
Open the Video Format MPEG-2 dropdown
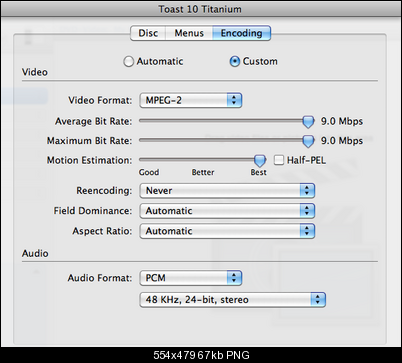(191, 100)
